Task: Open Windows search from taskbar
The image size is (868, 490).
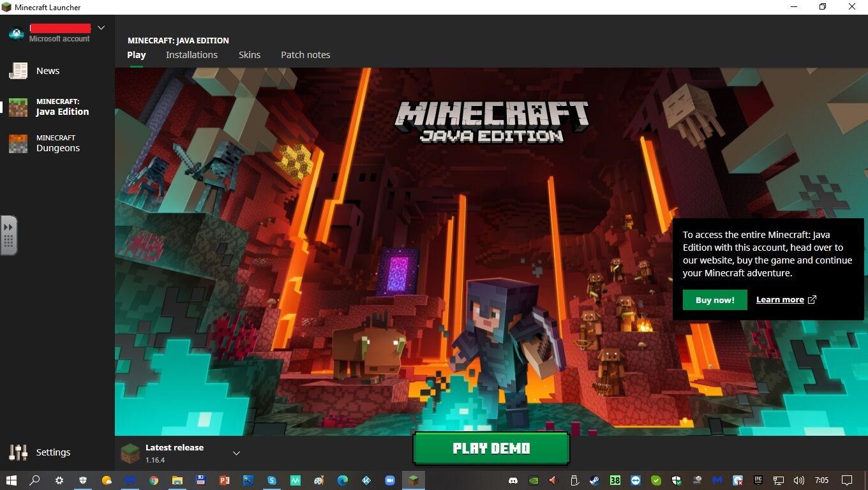Action: point(35,480)
